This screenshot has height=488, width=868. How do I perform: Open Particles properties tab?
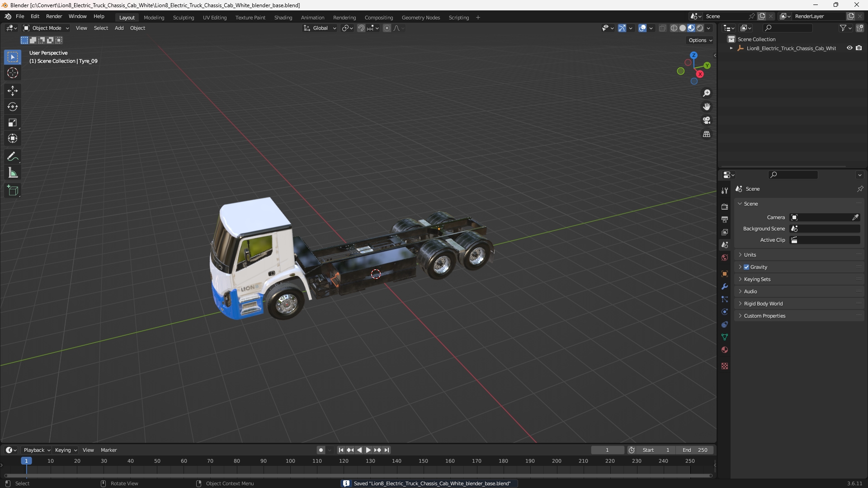click(x=725, y=299)
